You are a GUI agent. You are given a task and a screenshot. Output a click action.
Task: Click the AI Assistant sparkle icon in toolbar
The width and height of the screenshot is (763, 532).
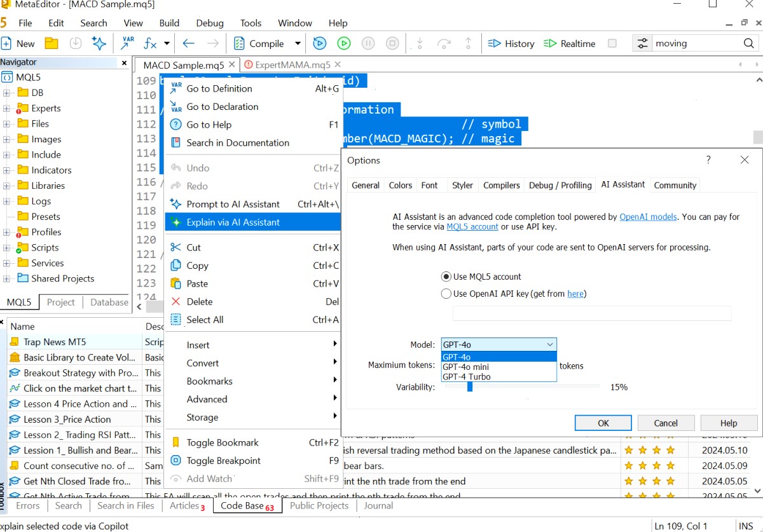(99, 43)
